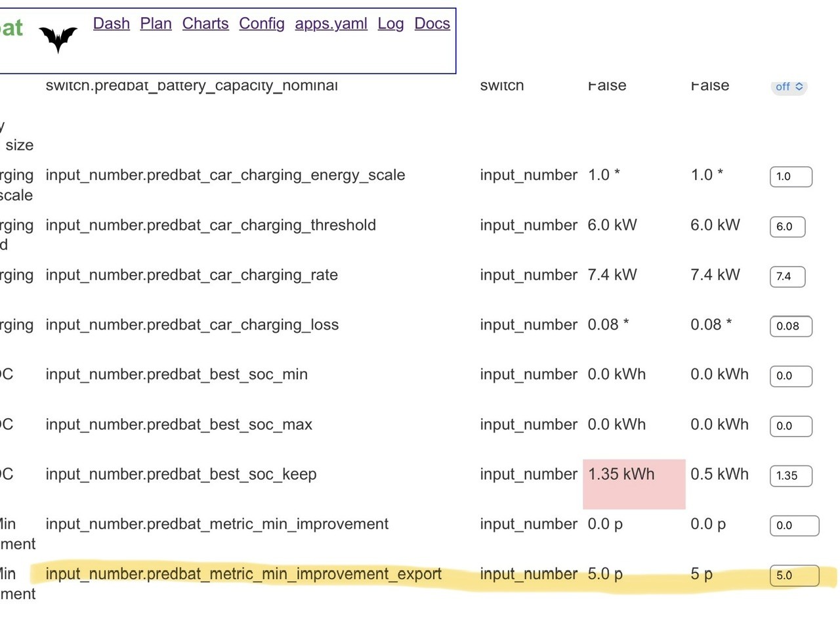Select the car_charging_rate 7.4 input box

[x=787, y=276]
